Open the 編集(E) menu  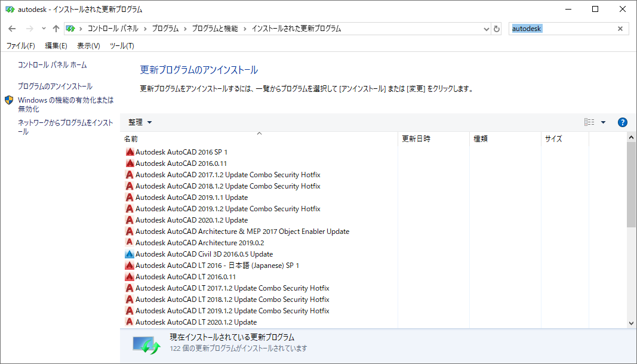point(56,46)
